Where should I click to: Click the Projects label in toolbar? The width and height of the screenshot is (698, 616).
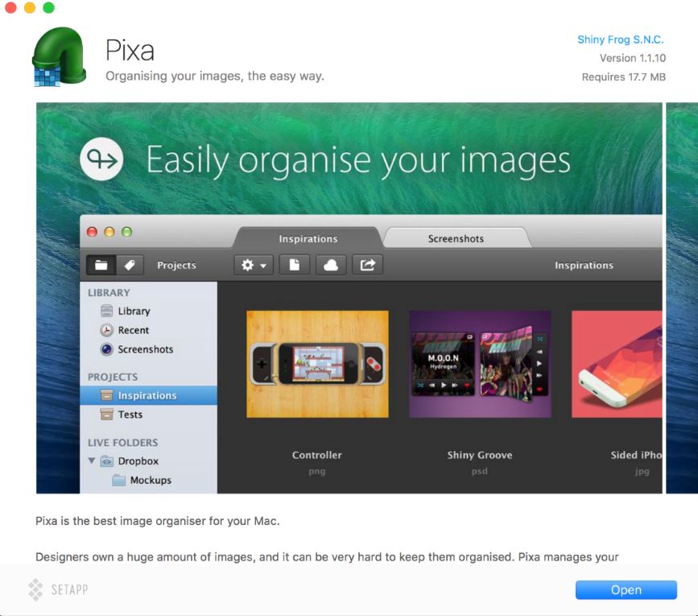[176, 265]
